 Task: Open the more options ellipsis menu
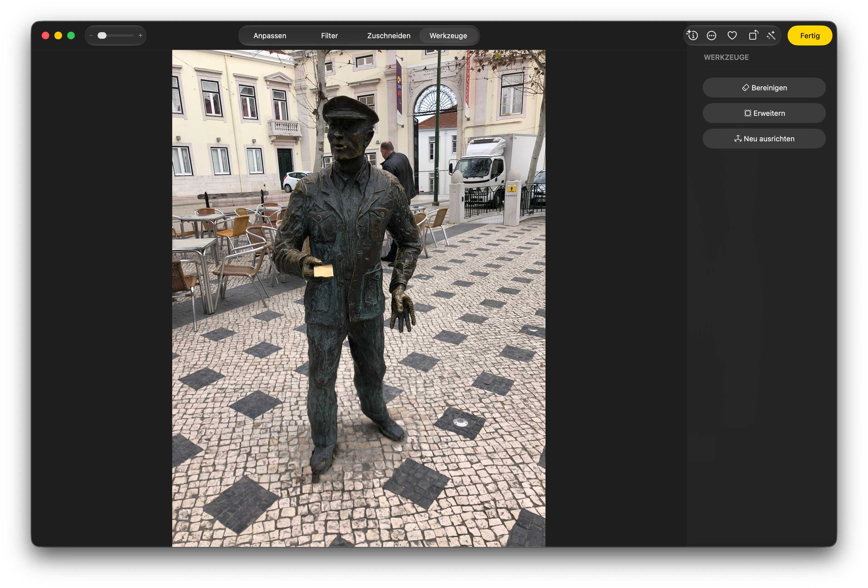coord(712,35)
